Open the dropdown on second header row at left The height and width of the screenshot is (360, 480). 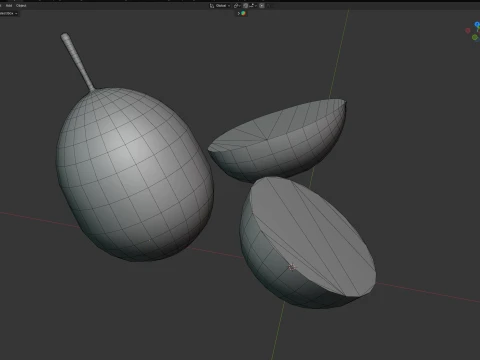pos(9,13)
